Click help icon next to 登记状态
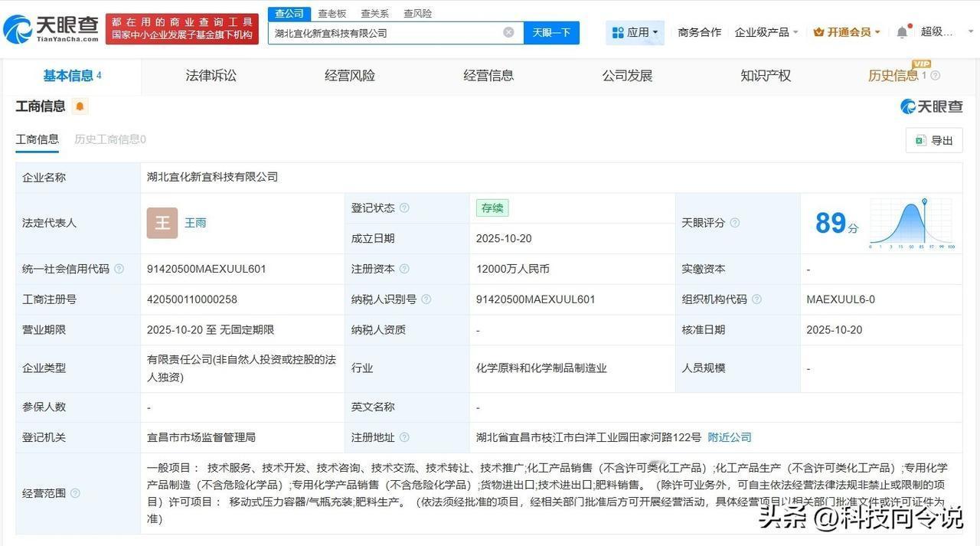This screenshot has width=980, height=546. click(x=404, y=208)
